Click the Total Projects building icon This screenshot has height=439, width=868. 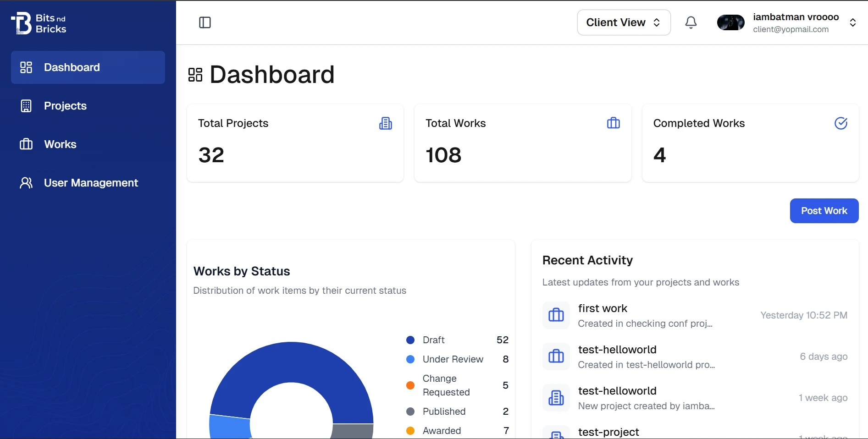click(x=385, y=123)
